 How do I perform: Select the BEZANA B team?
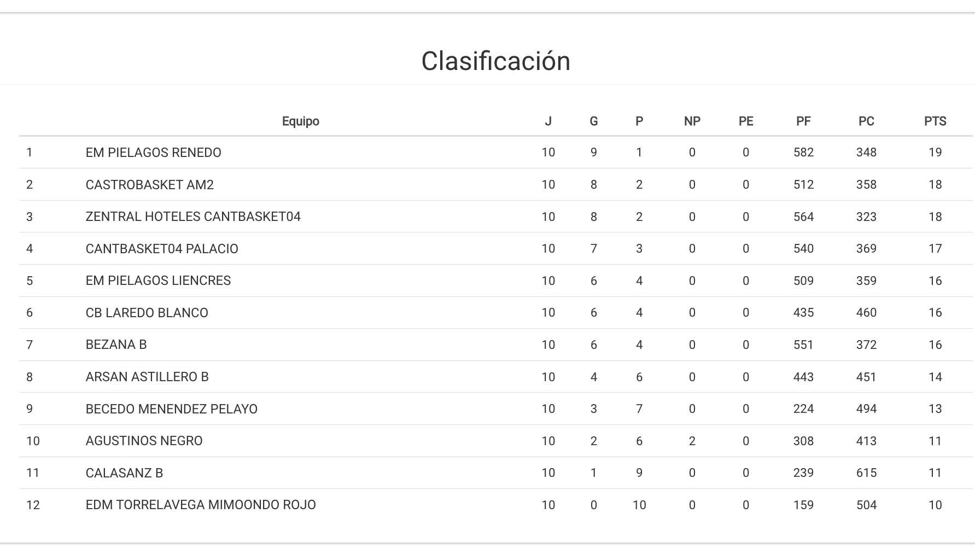tap(116, 345)
